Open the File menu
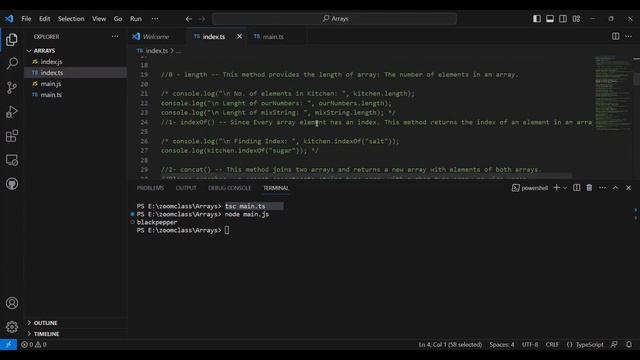 (26, 19)
